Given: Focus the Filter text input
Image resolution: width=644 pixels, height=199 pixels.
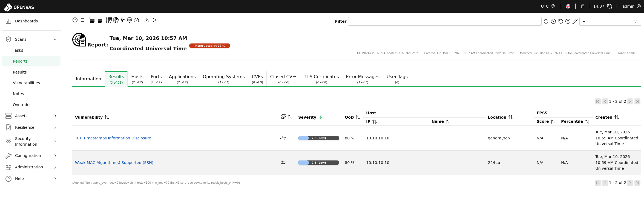Looking at the screenshot, I should pos(445,21).
